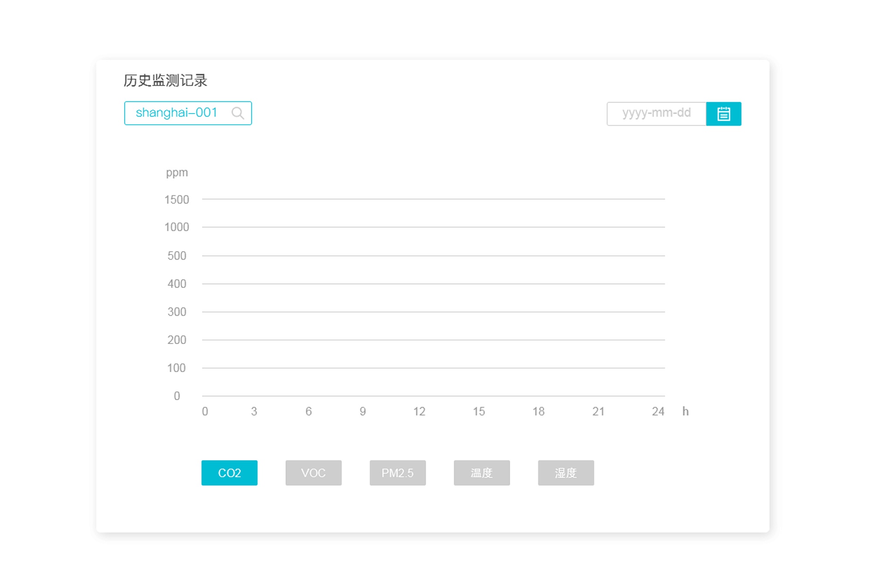Click the 6 hour x-axis marker
This screenshot has height=588, width=870.
(x=308, y=411)
